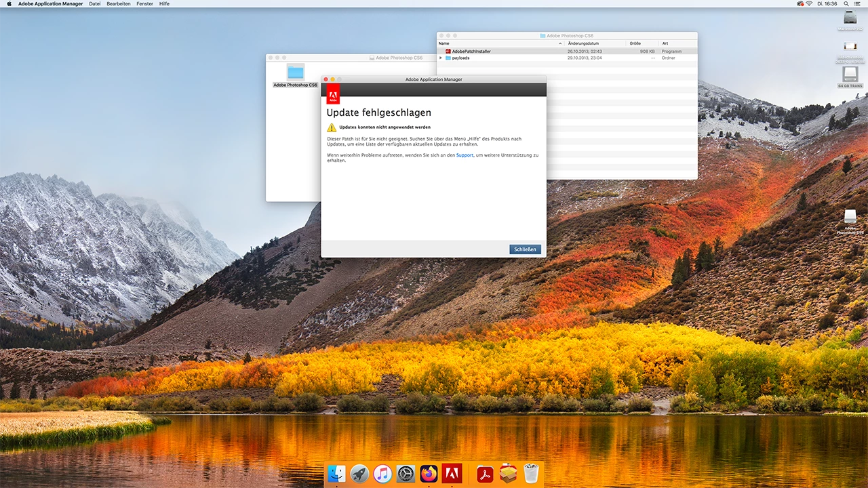Click the Schließen button in the dialog
Viewport: 868px width, 488px height.
point(525,249)
